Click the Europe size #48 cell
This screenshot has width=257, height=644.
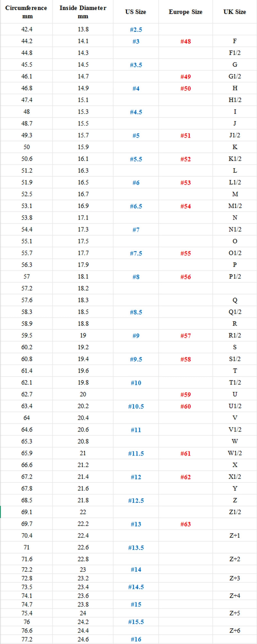[185, 41]
